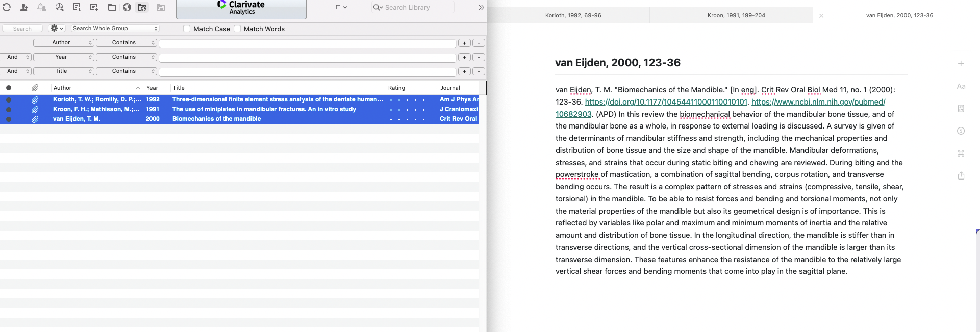Viewport: 980px width, 332px height.
Task: Remove the Author search row with minus
Action: coord(479,43)
